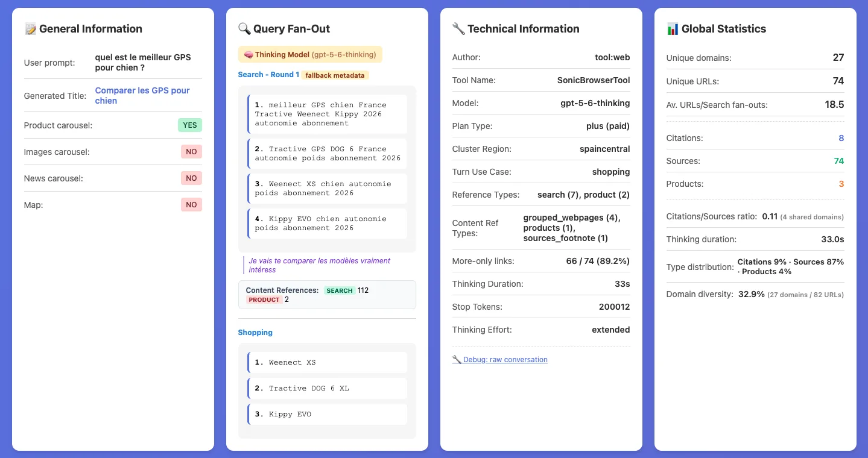Click the memo icon beside General Information

(x=30, y=29)
